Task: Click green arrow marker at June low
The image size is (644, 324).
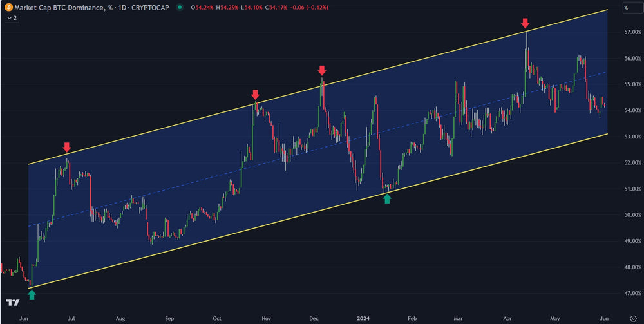Action: click(x=32, y=294)
